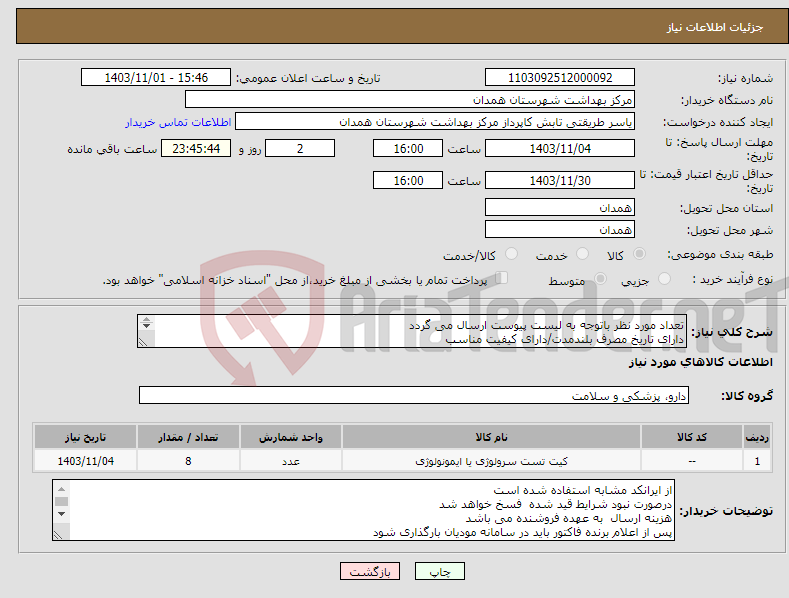The height and width of the screenshot is (598, 789).
Task: Click scroll down arrow in توضیحات خریدار box
Action: tap(61, 514)
